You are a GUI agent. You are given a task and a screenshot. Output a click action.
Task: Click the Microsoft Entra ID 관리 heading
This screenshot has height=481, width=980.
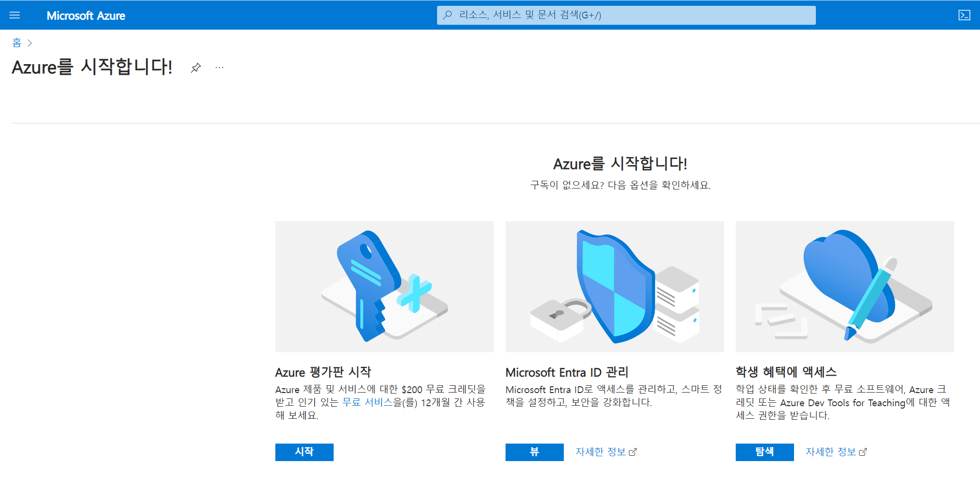click(x=567, y=372)
